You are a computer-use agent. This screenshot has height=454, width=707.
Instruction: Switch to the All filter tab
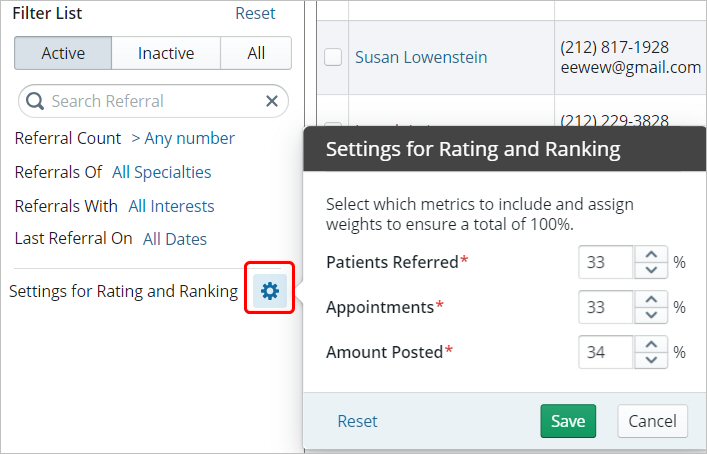click(256, 53)
